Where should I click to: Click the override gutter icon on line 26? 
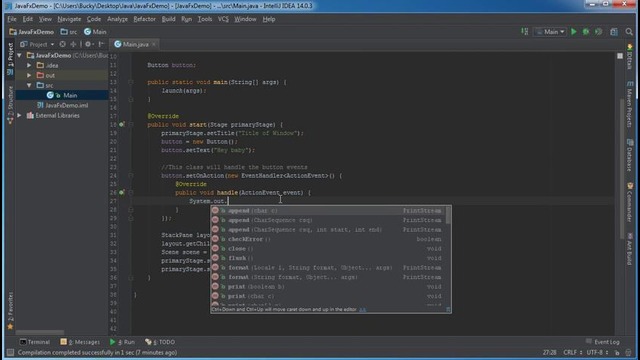[x=122, y=192]
